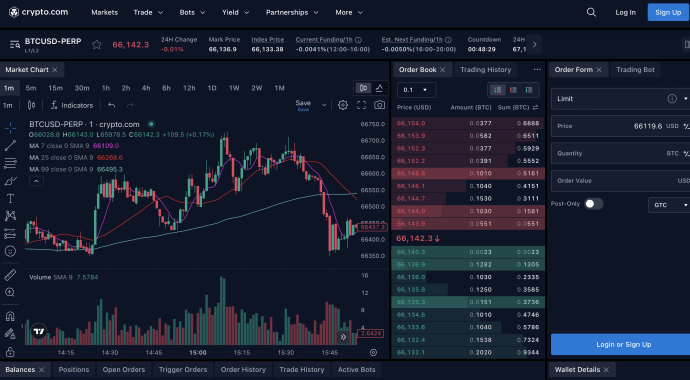
Task: Select the brush drawing tool
Action: coord(10,181)
